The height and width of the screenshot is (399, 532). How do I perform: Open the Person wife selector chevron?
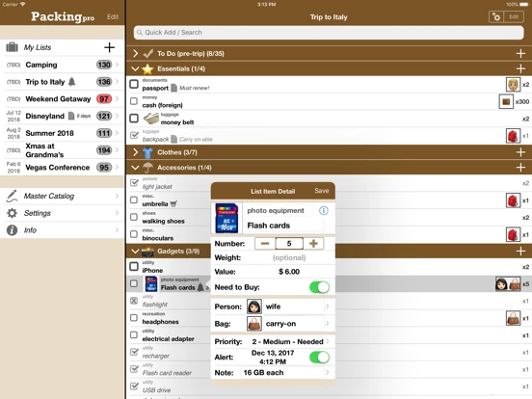pyautogui.click(x=327, y=306)
